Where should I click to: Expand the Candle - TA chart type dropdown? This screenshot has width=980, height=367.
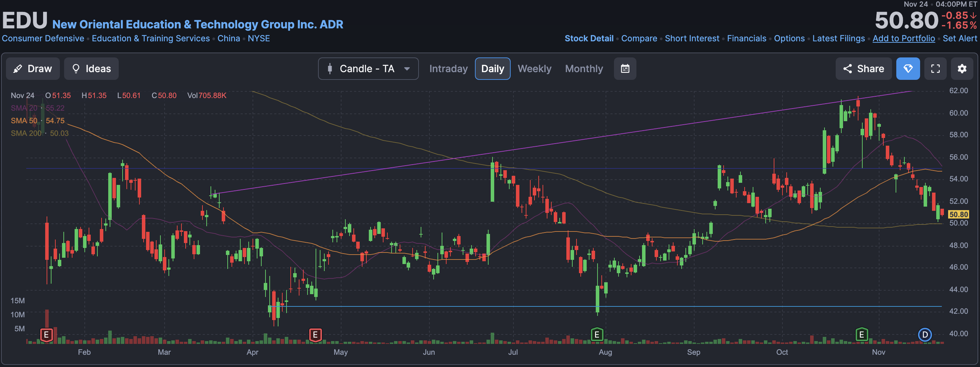click(368, 68)
